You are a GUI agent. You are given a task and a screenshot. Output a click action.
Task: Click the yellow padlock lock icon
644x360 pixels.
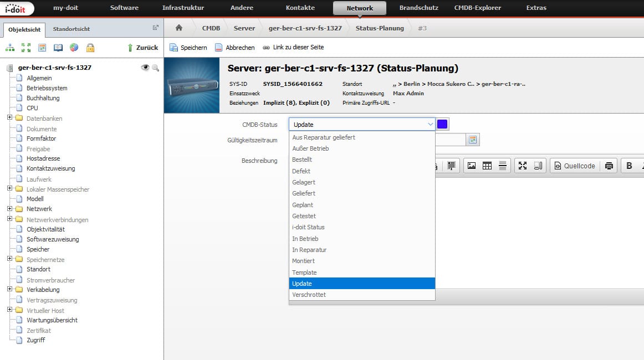(x=90, y=48)
